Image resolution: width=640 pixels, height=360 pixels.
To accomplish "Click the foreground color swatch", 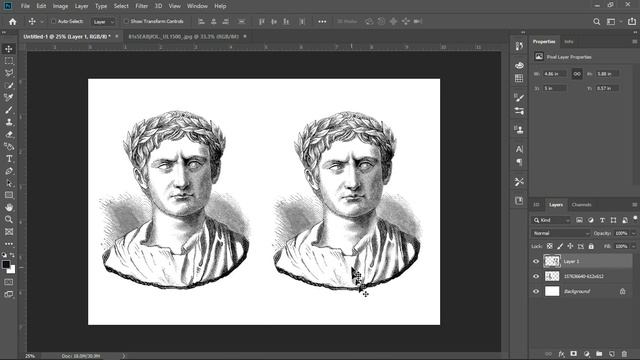I will click(x=6, y=264).
